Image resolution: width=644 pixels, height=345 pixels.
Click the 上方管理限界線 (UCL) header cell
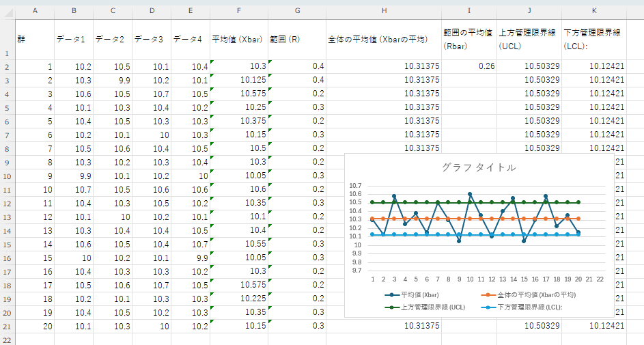529,40
